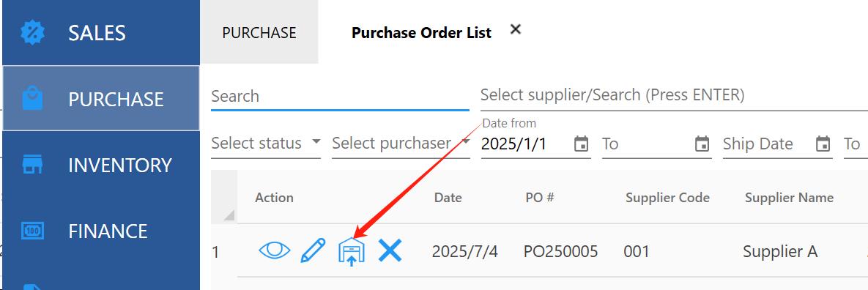Click the warehouse receive icon for PO250005
This screenshot has width=868, height=290.
(x=352, y=252)
